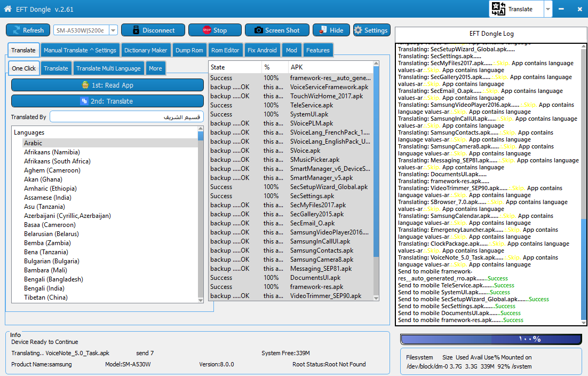The width and height of the screenshot is (588, 376).
Task: Click the APK column header
Action: pyautogui.click(x=331, y=67)
